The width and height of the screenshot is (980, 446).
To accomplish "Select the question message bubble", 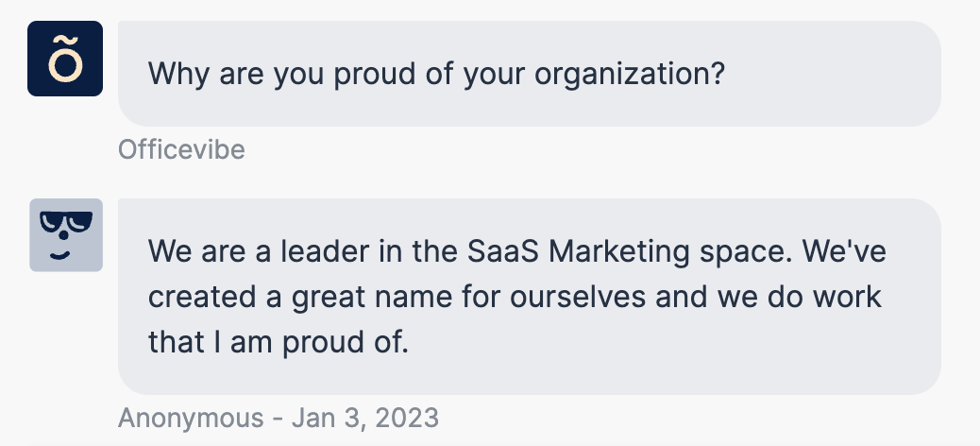I will pos(530,74).
